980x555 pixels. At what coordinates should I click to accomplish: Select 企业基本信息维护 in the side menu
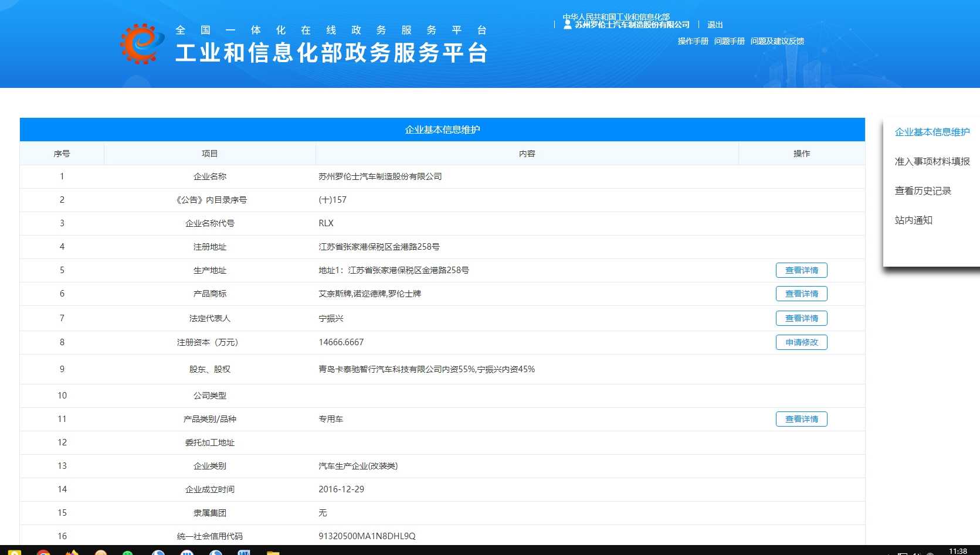click(932, 132)
